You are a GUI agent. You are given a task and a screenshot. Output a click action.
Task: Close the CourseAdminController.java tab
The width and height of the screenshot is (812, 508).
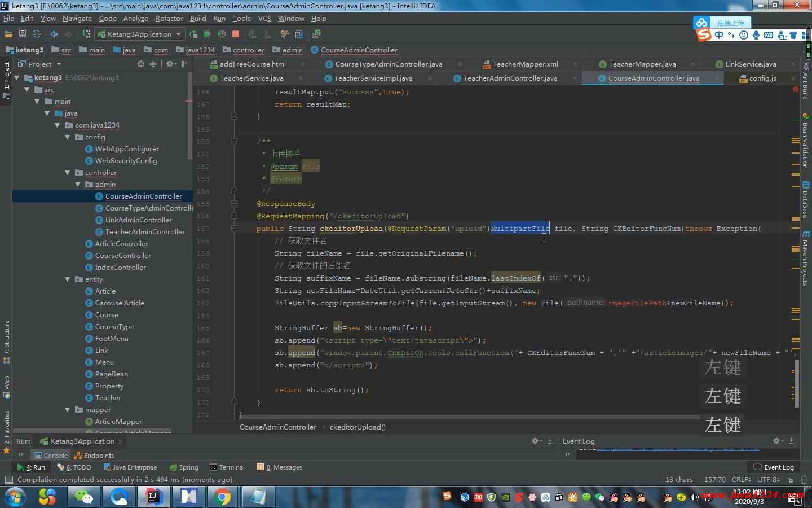click(x=717, y=78)
